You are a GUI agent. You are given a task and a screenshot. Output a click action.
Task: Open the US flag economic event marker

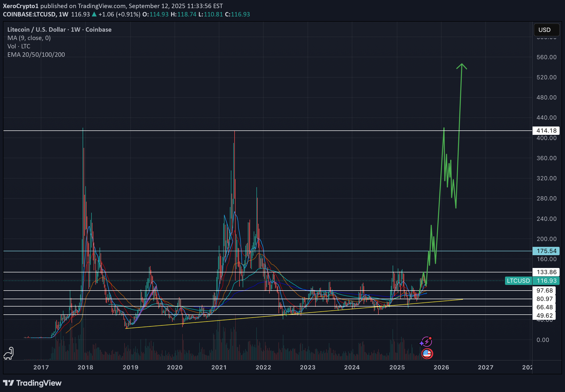coord(427,354)
